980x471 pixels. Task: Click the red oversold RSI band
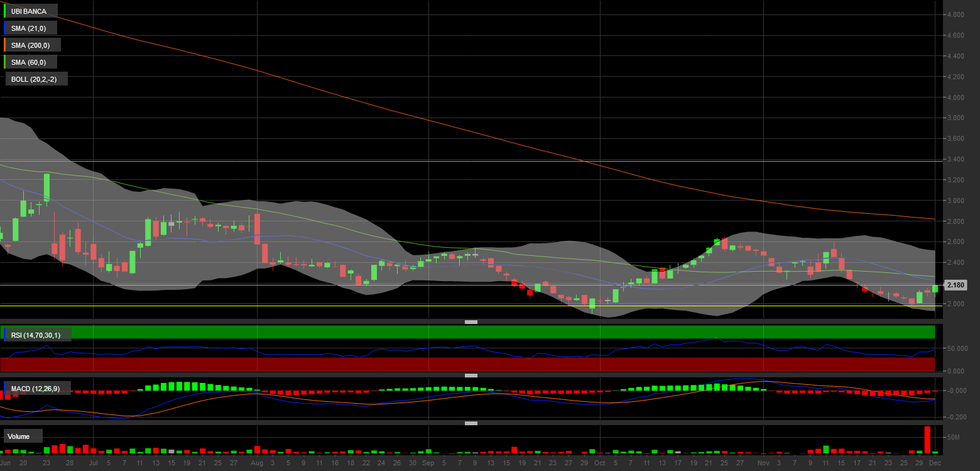click(467, 365)
